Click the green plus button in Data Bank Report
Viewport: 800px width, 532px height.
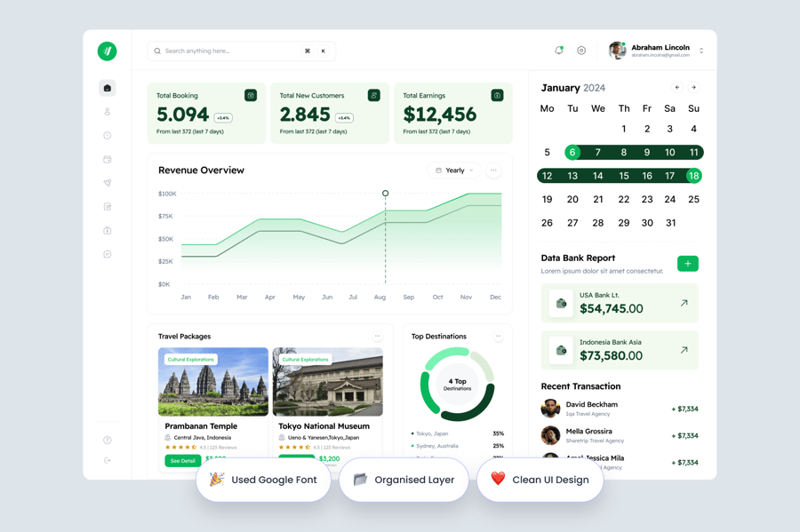click(687, 264)
